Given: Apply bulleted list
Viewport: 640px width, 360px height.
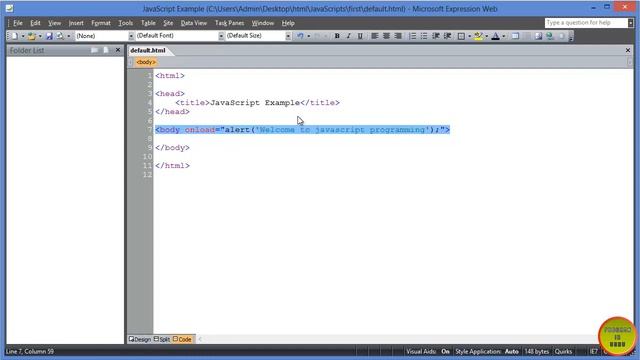Looking at the screenshot, I should pos(424,36).
